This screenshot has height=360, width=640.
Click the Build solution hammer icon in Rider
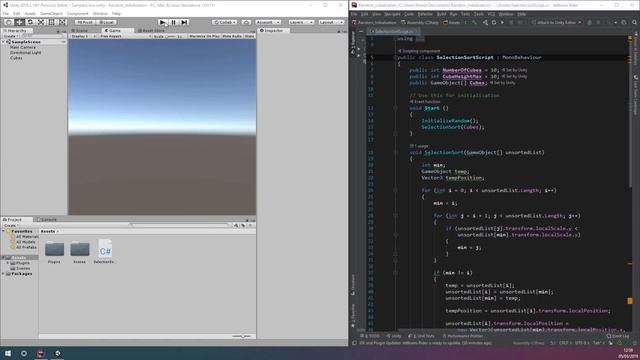pos(474,22)
